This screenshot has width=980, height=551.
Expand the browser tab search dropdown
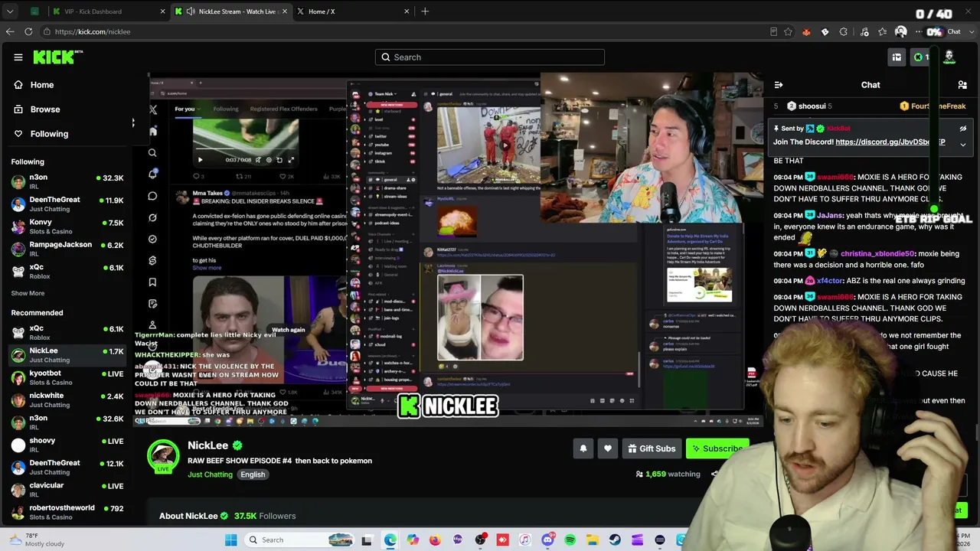coord(10,11)
